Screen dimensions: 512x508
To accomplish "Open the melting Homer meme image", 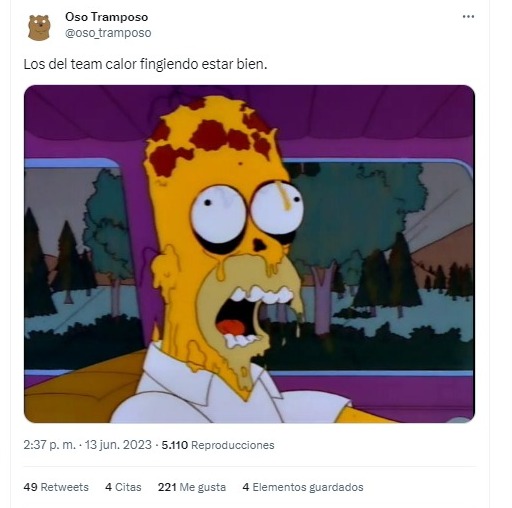I will pyautogui.click(x=249, y=254).
